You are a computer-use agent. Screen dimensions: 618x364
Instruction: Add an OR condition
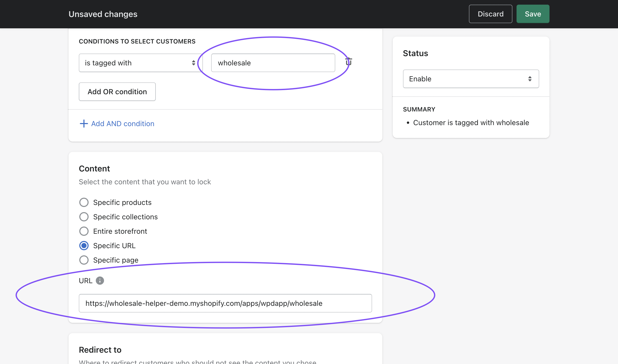tap(117, 92)
